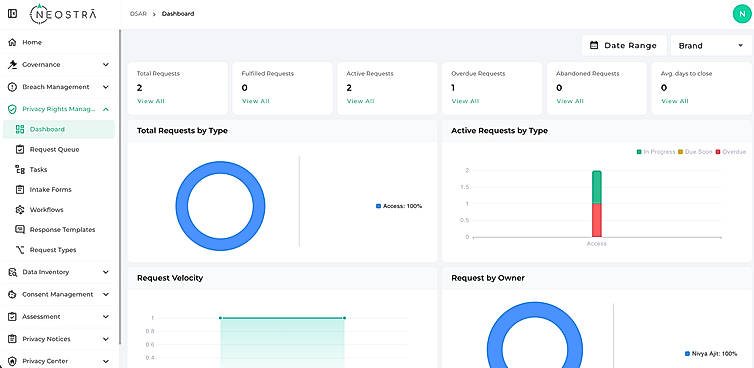Click the Privacy Rights Management shield icon
The height and width of the screenshot is (368, 754).
coord(13,109)
